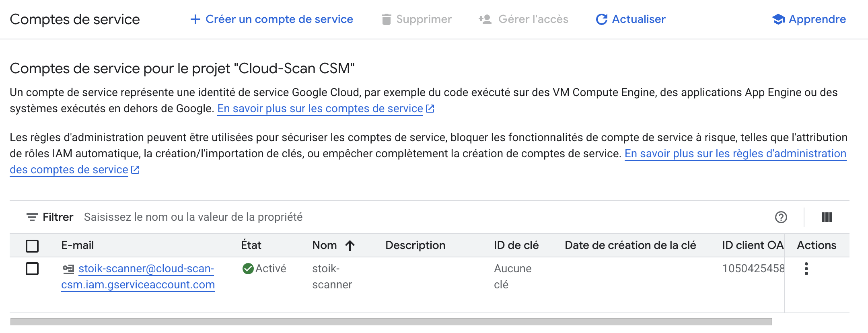
Task: Click the Actualiser refresh icon
Action: (602, 19)
